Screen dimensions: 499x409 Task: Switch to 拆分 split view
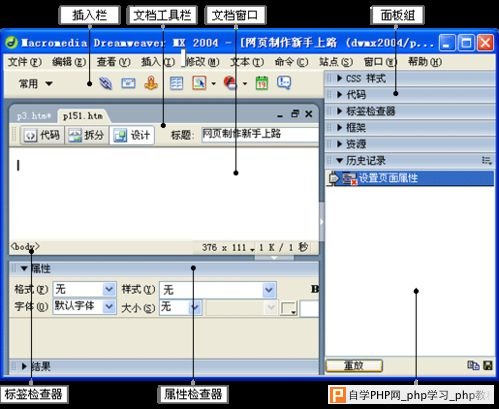[87, 135]
